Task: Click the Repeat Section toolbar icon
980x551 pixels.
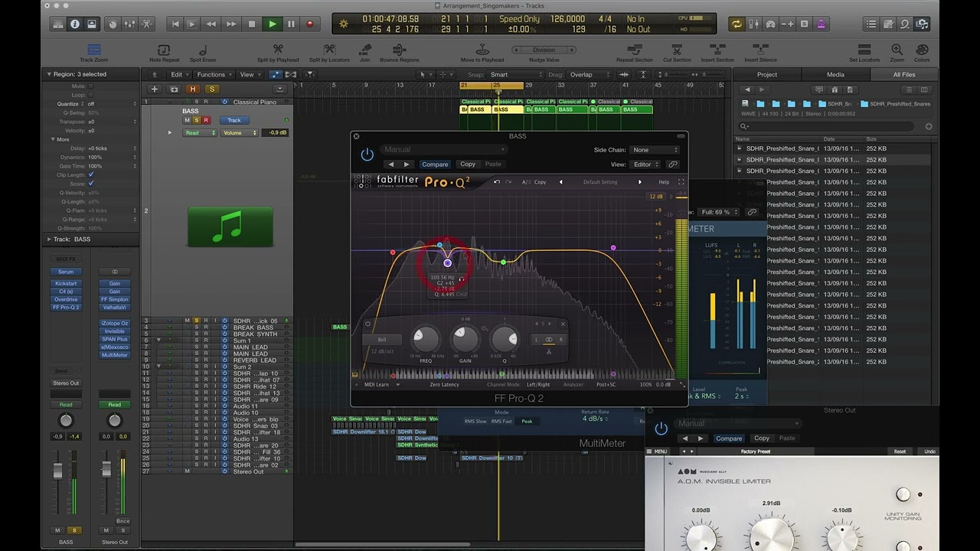Action: [635, 51]
